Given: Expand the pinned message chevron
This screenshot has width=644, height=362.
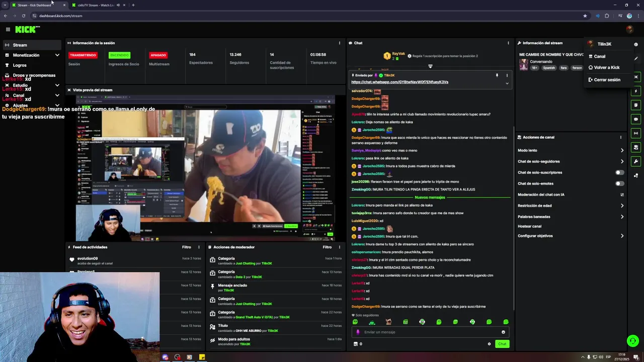Looking at the screenshot, I should (507, 83).
